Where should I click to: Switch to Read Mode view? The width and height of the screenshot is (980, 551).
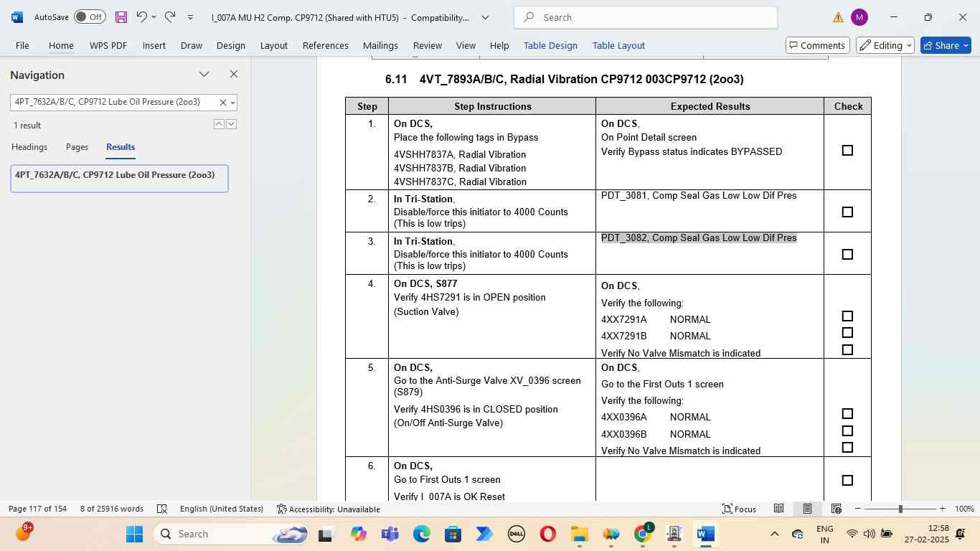[778, 509]
